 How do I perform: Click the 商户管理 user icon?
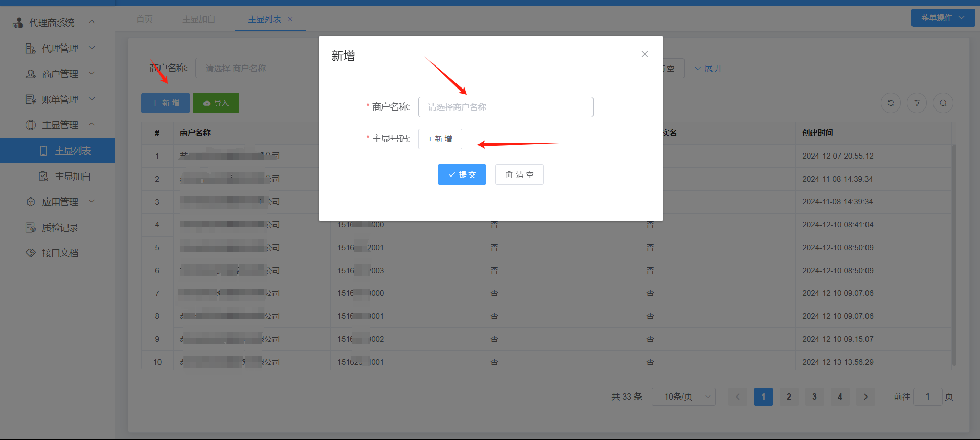(31, 74)
